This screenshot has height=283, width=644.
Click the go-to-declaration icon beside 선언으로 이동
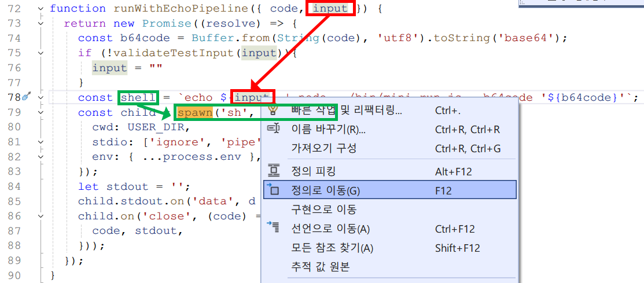pyautogui.click(x=274, y=227)
